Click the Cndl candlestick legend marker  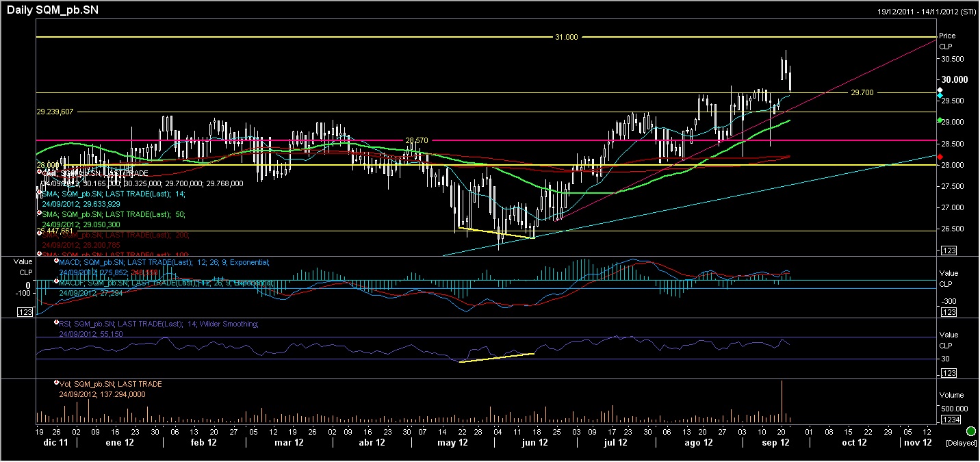coord(39,173)
